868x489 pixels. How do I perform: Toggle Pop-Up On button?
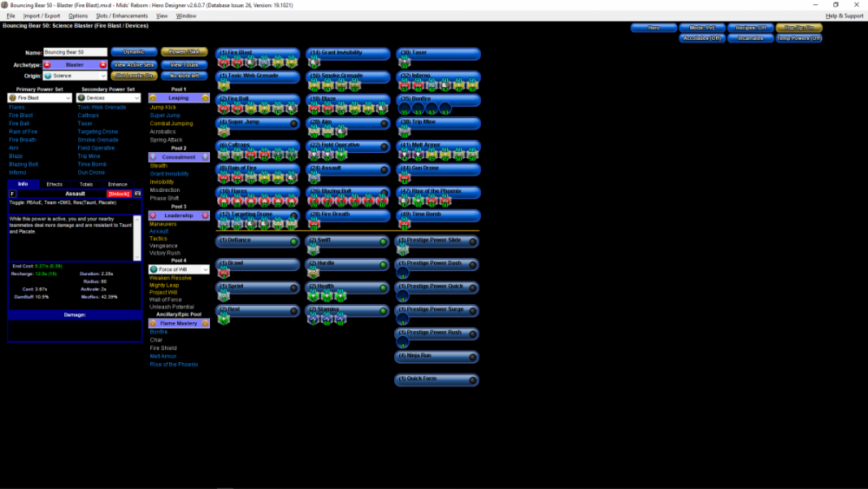[x=799, y=28]
